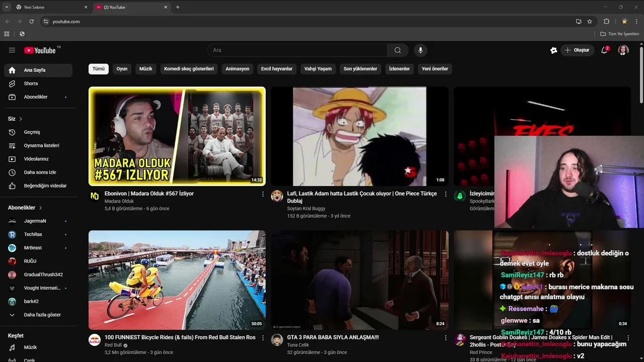Open Chrome extensions puzzle icon

coord(606,22)
